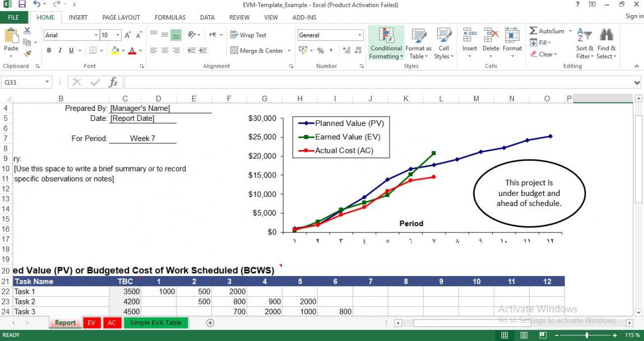Click AutoSum
Screen dimensions: 644x341
(x=547, y=31)
